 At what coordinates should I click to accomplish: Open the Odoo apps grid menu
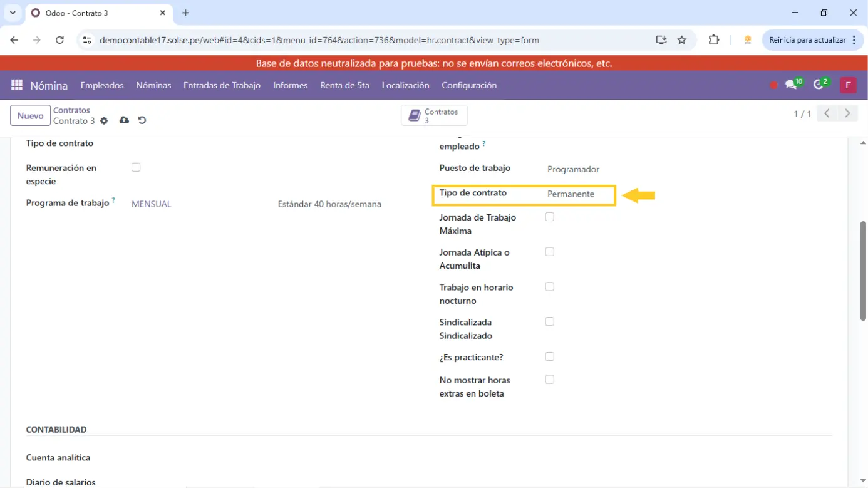pyautogui.click(x=17, y=85)
